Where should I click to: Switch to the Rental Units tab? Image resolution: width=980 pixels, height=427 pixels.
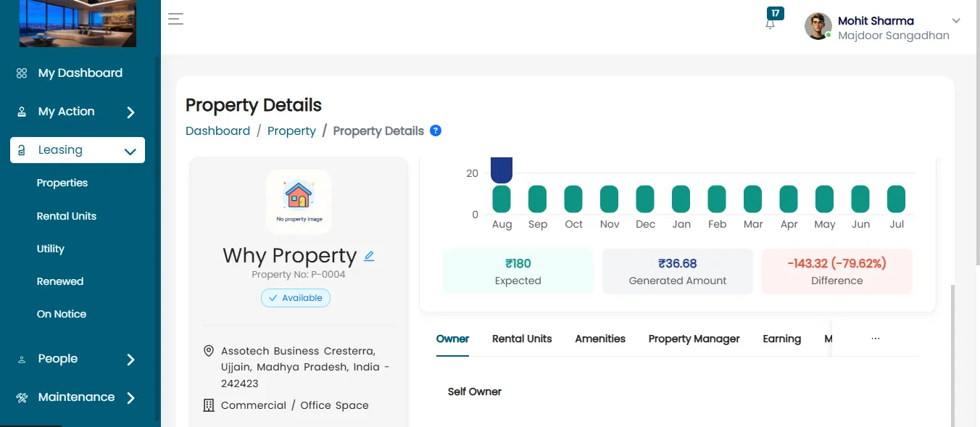[522, 339]
